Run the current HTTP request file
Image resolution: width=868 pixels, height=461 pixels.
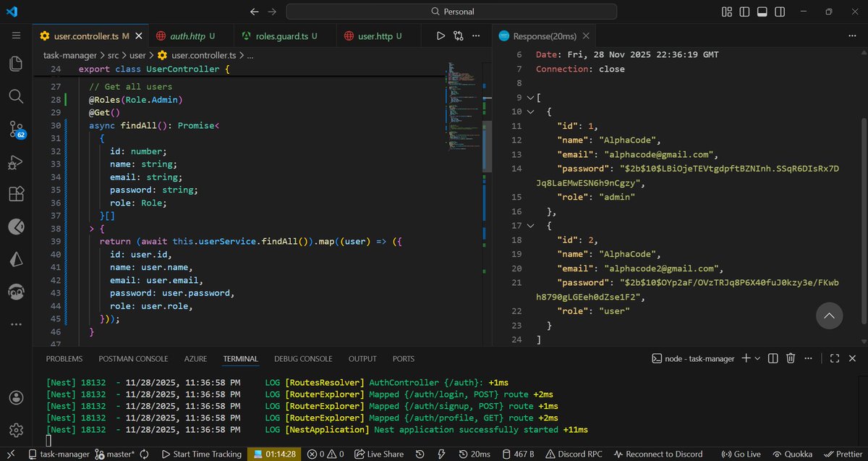click(x=441, y=35)
